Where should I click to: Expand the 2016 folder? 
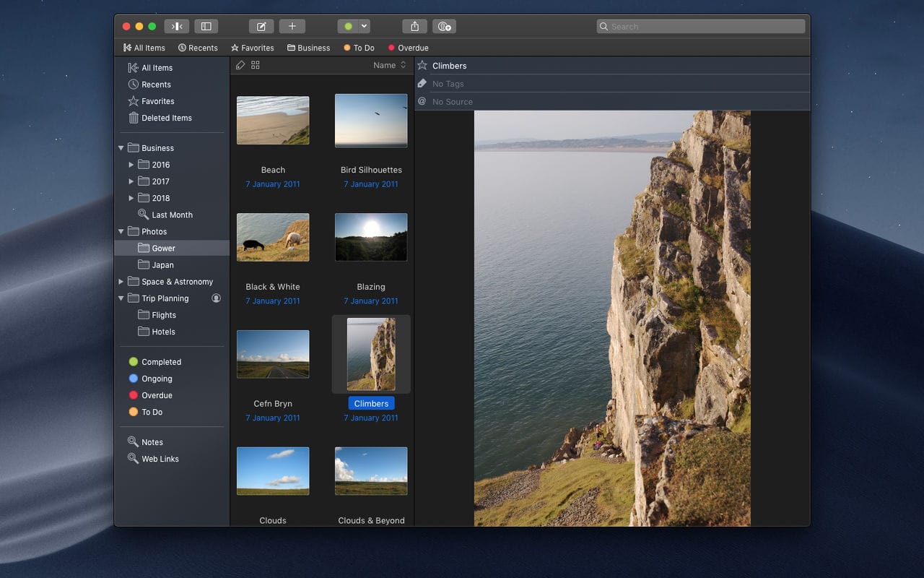131,165
